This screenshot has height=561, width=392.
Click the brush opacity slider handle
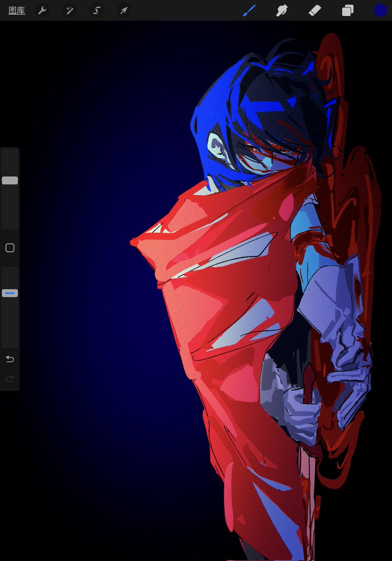tap(10, 293)
